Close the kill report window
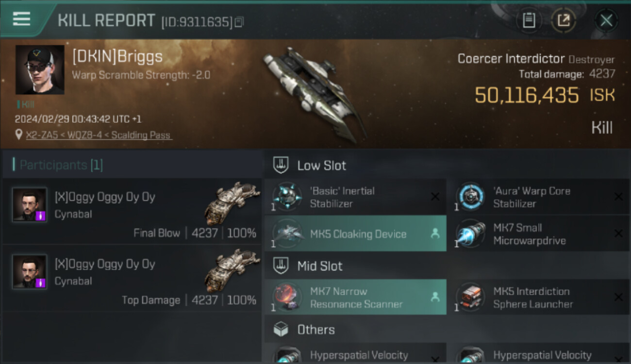The image size is (631, 364). pos(606,20)
